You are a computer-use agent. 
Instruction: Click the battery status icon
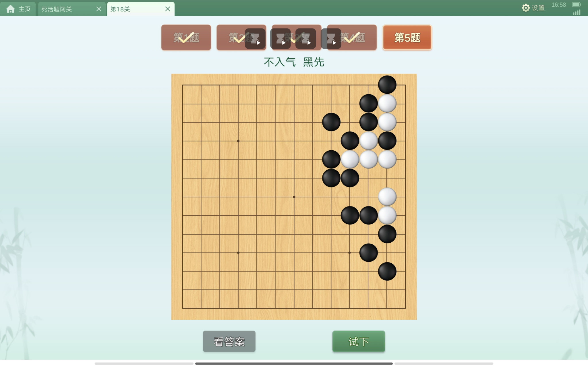(x=577, y=5)
